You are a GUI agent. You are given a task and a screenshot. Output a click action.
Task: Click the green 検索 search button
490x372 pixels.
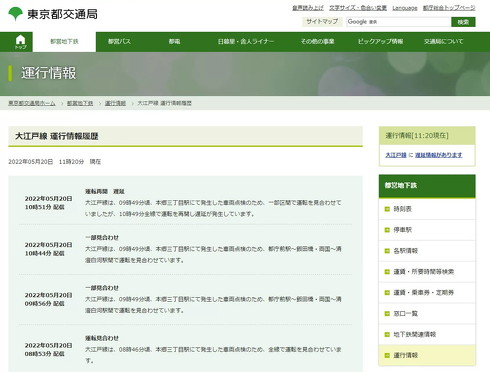coord(463,22)
